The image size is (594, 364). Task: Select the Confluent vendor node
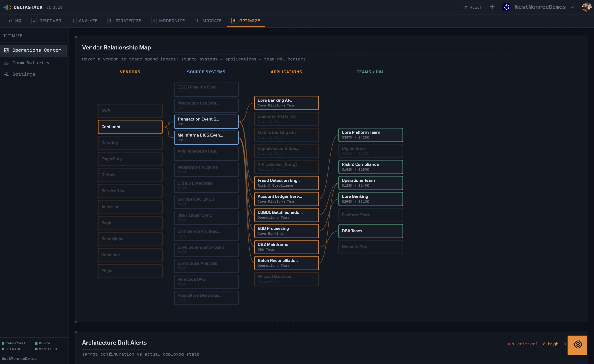coord(130,127)
